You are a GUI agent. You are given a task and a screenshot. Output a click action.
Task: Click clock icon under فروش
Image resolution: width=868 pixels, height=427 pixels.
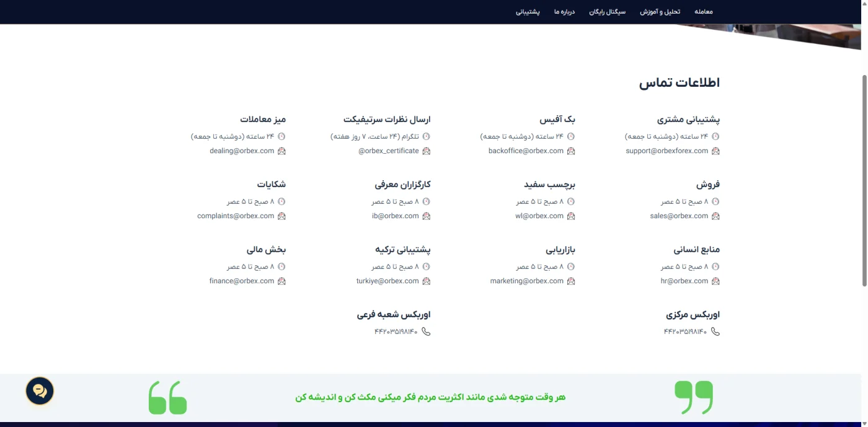(715, 201)
